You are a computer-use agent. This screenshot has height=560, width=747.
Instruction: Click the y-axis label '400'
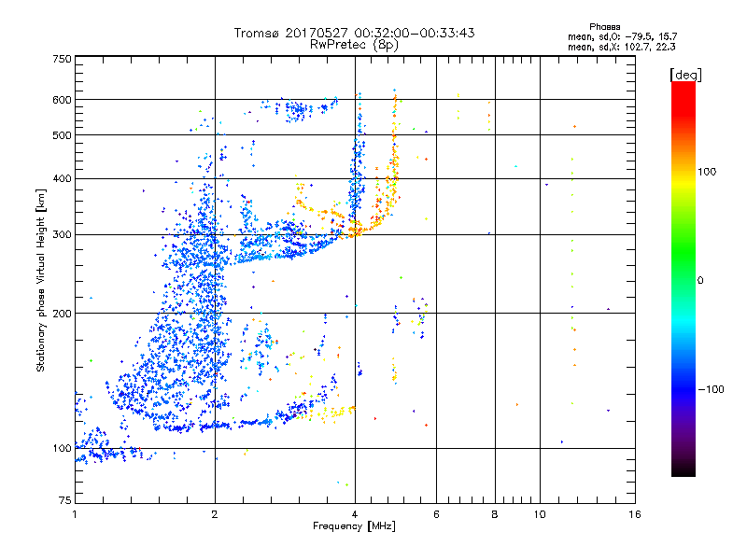point(62,178)
